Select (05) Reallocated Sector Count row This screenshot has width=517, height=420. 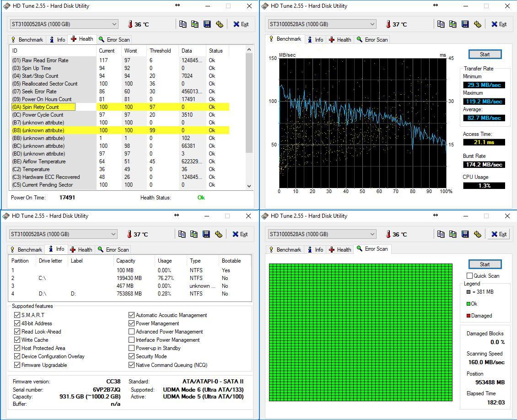coord(120,84)
